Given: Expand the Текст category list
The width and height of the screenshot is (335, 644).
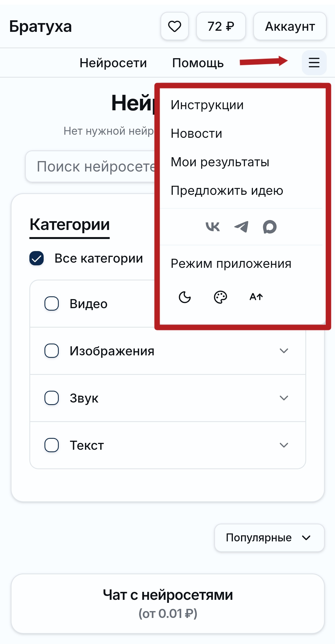Looking at the screenshot, I should [x=284, y=445].
